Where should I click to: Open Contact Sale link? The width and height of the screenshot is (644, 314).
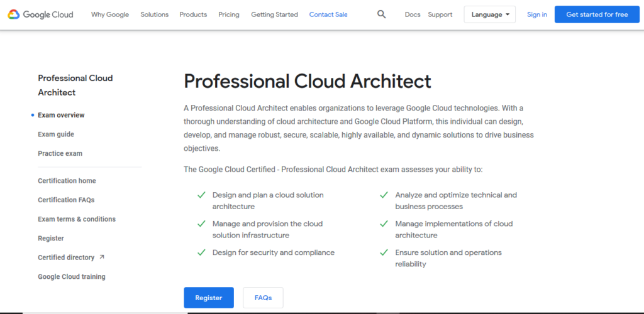pos(328,14)
